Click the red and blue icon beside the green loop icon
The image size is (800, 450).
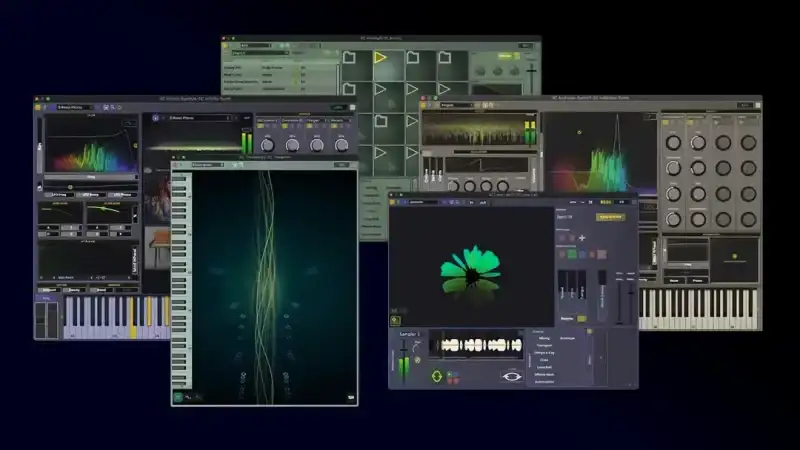(453, 378)
